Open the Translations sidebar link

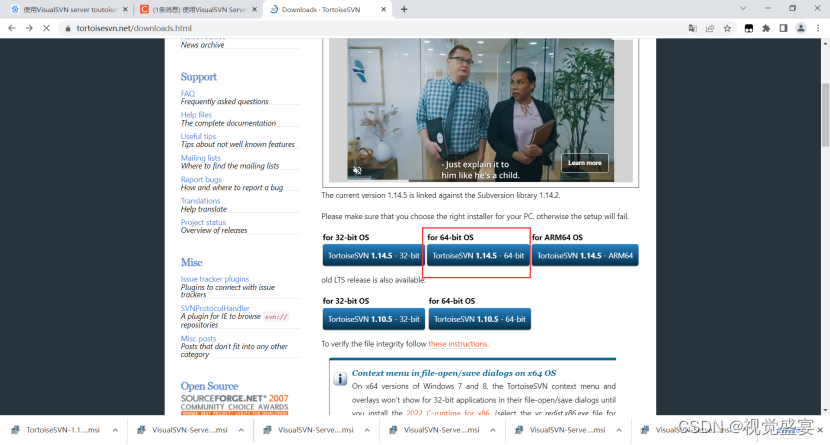200,201
